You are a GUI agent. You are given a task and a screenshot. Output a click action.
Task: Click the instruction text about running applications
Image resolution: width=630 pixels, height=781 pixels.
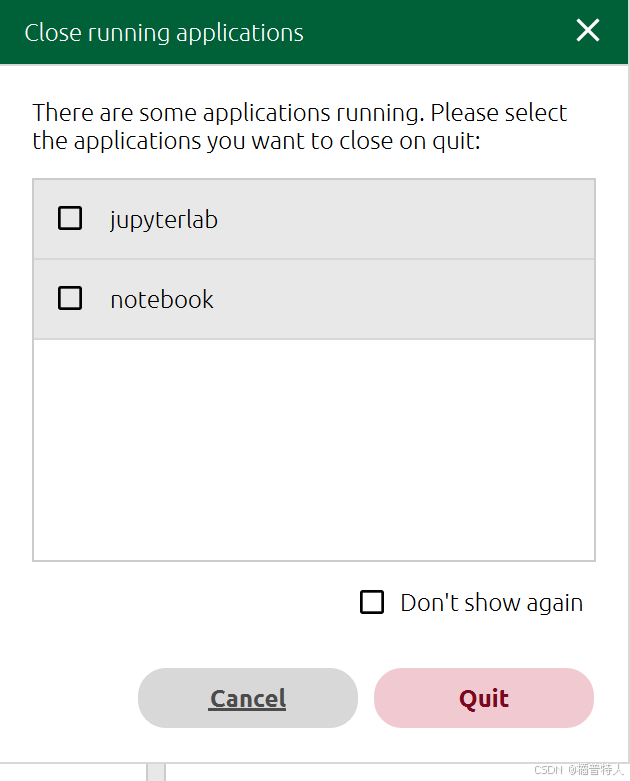pos(299,127)
